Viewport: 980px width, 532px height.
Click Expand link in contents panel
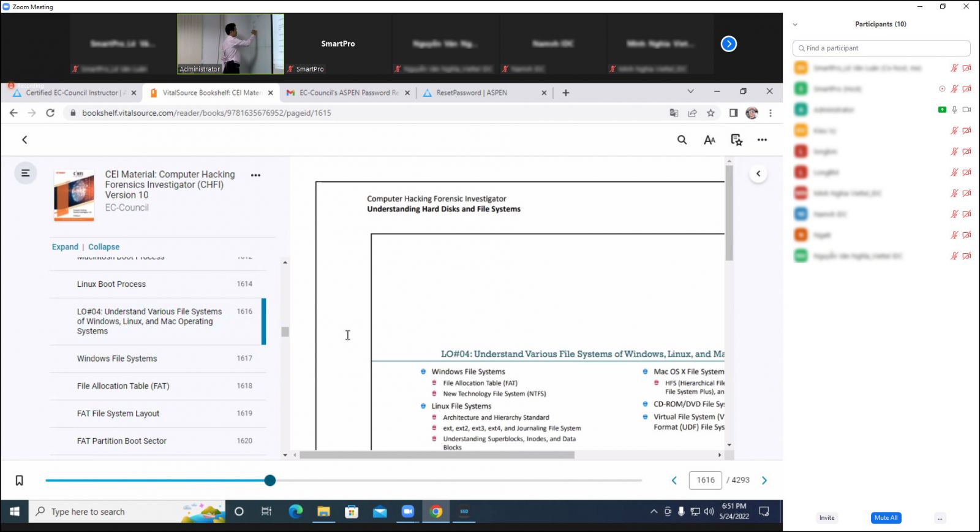tap(65, 247)
